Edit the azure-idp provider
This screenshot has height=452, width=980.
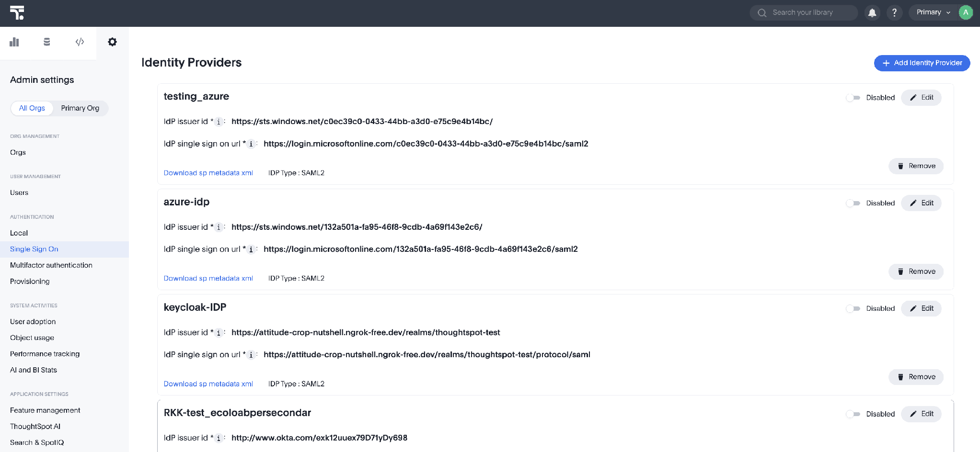click(921, 203)
